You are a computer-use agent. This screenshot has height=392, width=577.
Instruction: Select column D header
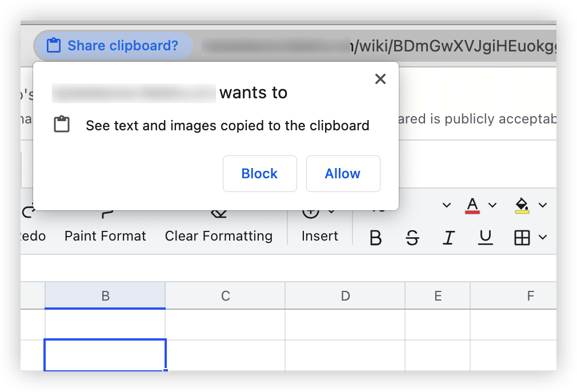point(345,295)
